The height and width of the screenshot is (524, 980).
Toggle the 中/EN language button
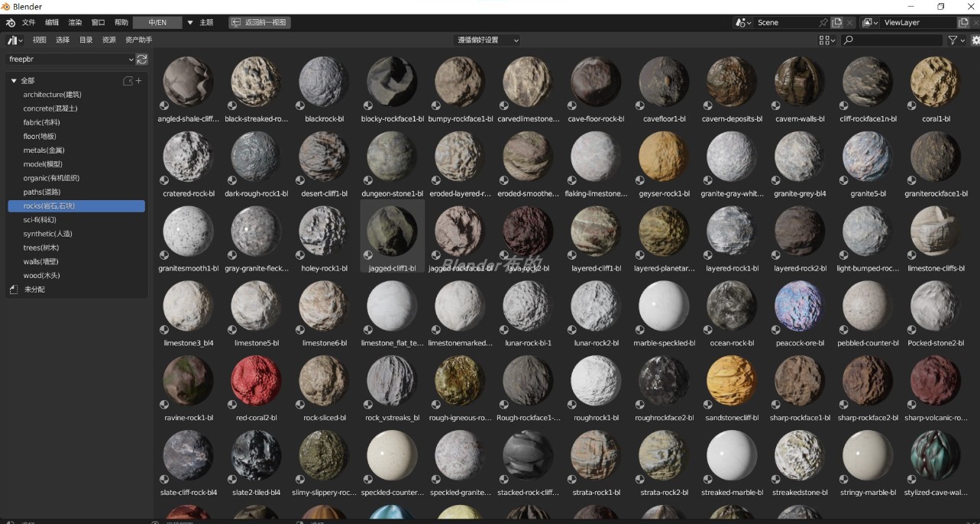point(157,23)
